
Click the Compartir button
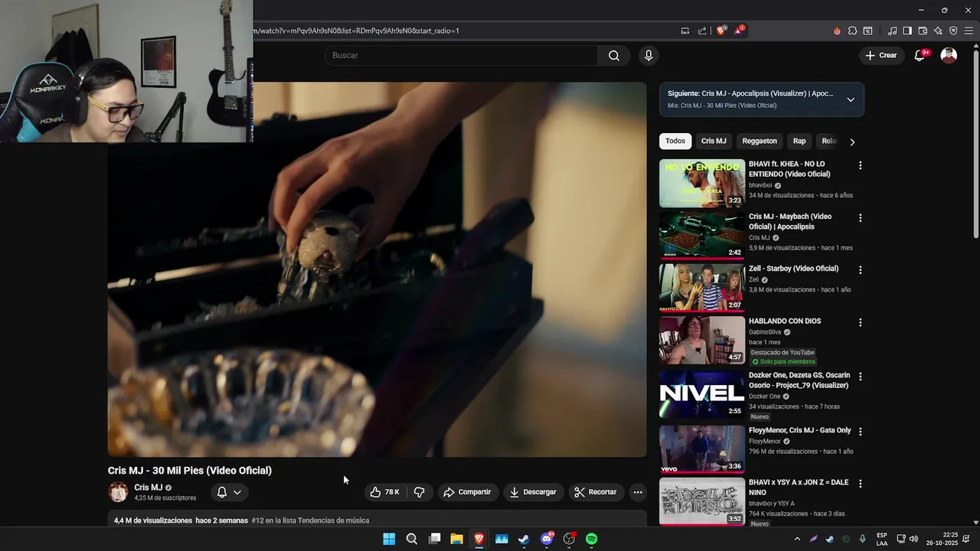467,492
